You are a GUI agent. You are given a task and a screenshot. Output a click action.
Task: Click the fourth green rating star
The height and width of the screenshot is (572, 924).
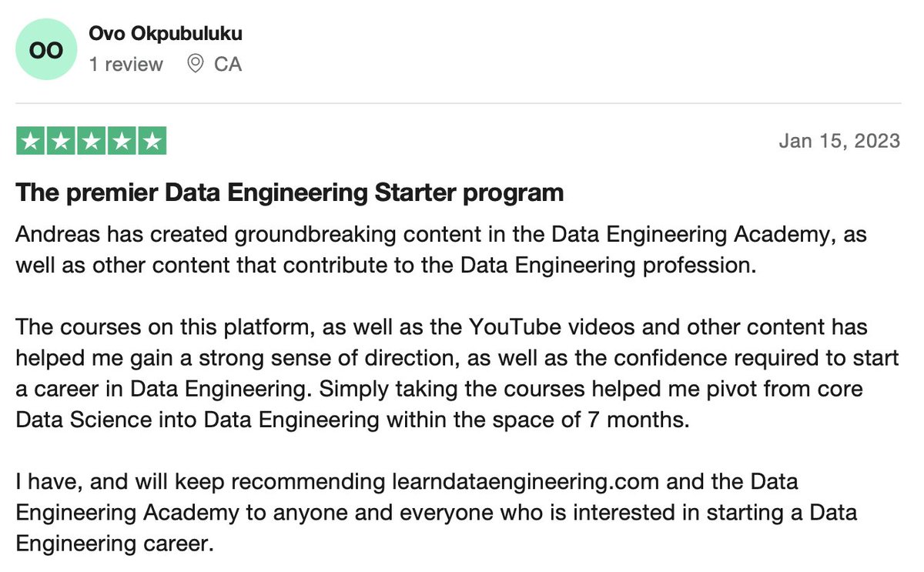(121, 141)
